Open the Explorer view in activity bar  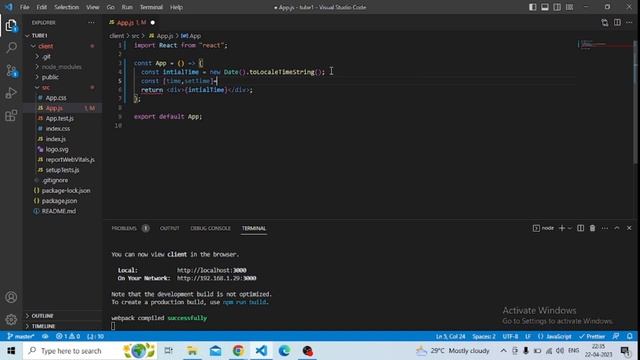[x=11, y=26]
